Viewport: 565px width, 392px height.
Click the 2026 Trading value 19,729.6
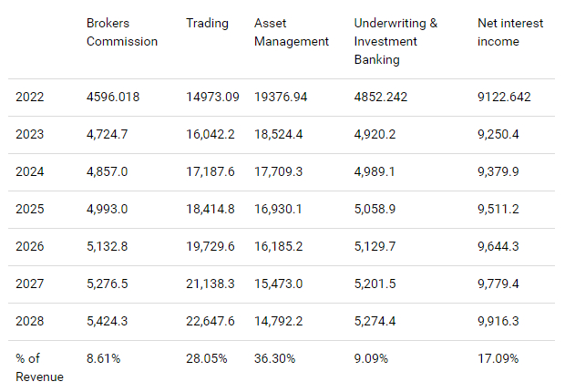pyautogui.click(x=212, y=246)
